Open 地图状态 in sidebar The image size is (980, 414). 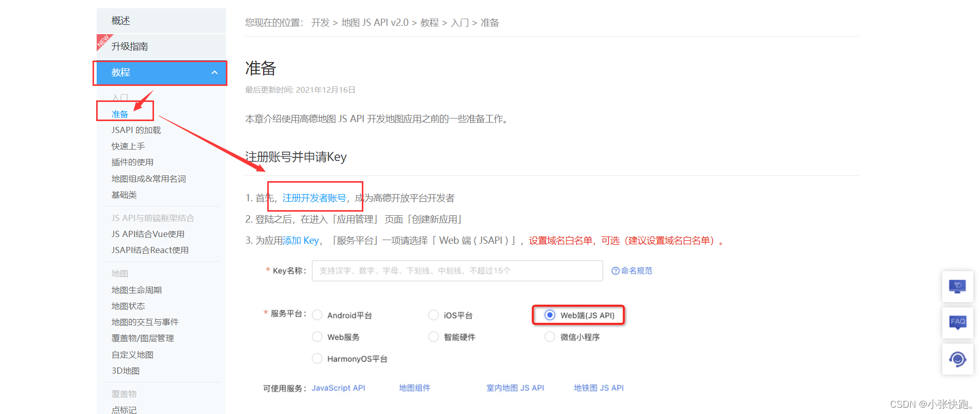(128, 306)
